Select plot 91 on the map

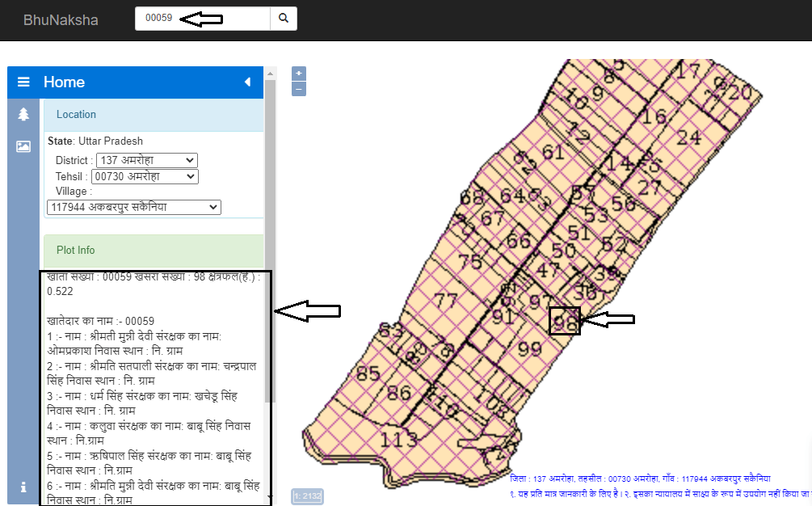pos(503,316)
